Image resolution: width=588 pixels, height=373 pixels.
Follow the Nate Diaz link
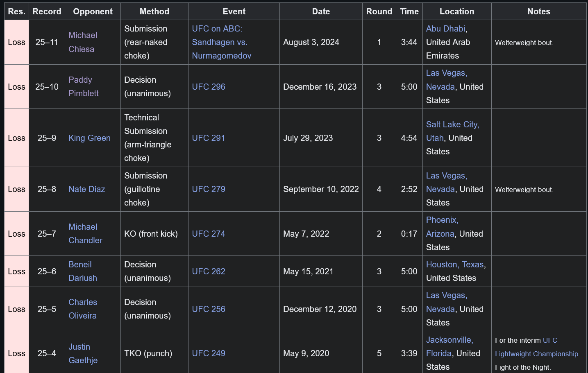coord(86,189)
